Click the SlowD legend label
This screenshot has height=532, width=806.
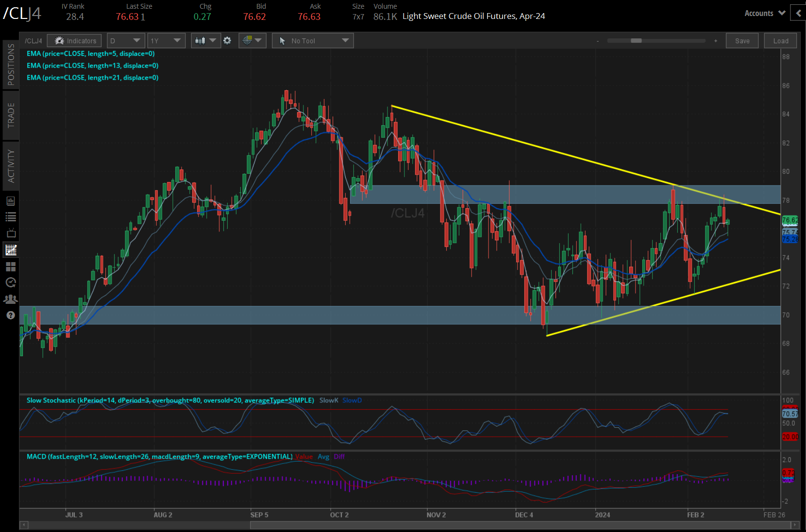pyautogui.click(x=352, y=400)
